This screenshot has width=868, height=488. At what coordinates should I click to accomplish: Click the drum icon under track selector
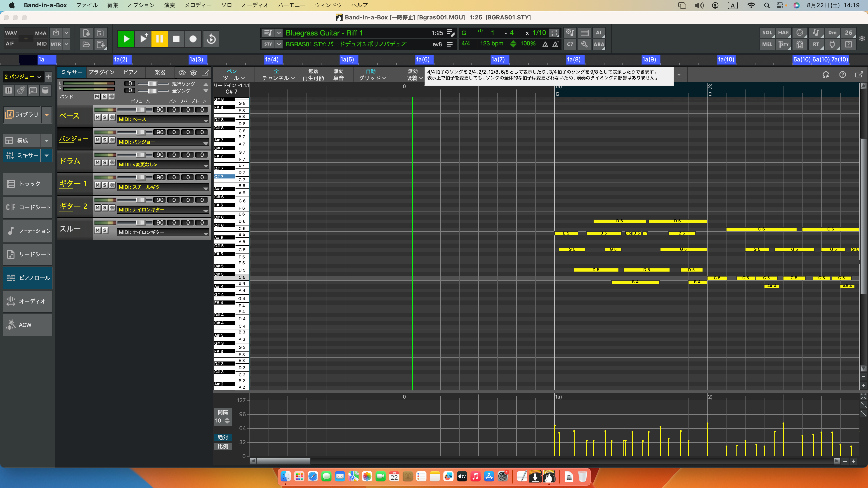(45, 90)
